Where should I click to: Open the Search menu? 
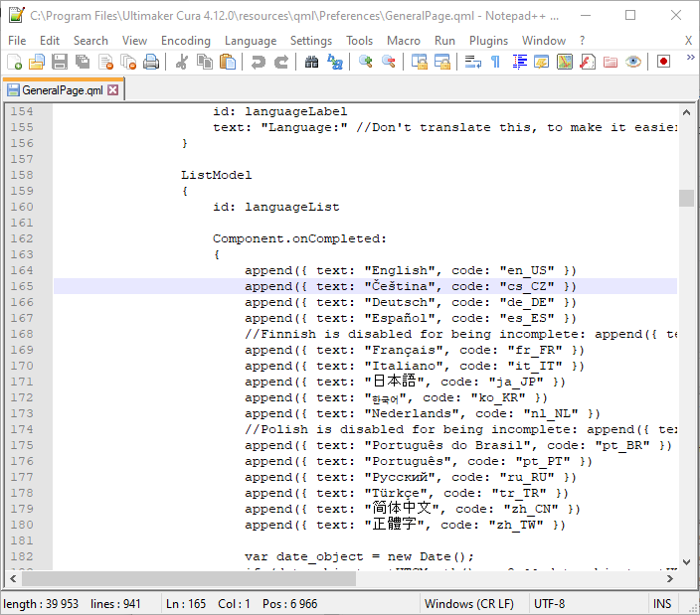90,41
